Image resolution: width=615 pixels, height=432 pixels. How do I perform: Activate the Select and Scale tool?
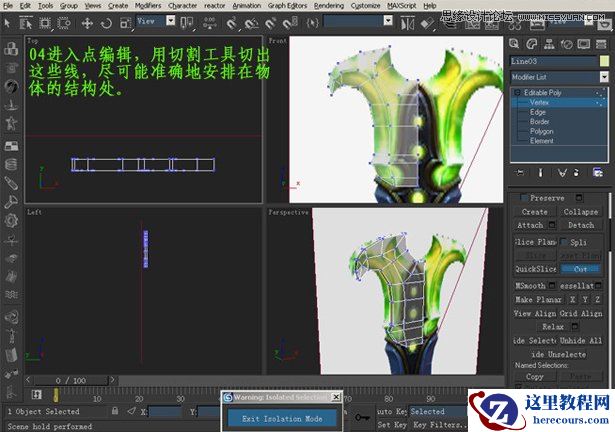coord(125,24)
